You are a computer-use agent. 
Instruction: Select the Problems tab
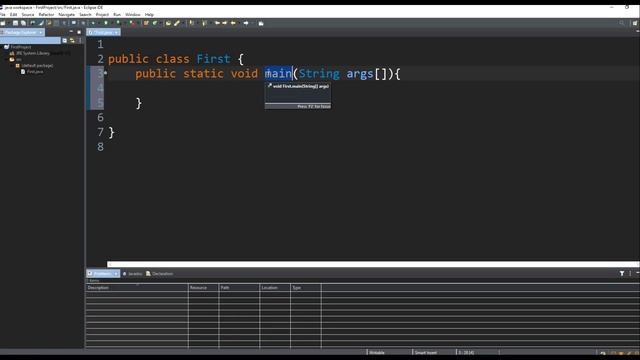pos(102,273)
